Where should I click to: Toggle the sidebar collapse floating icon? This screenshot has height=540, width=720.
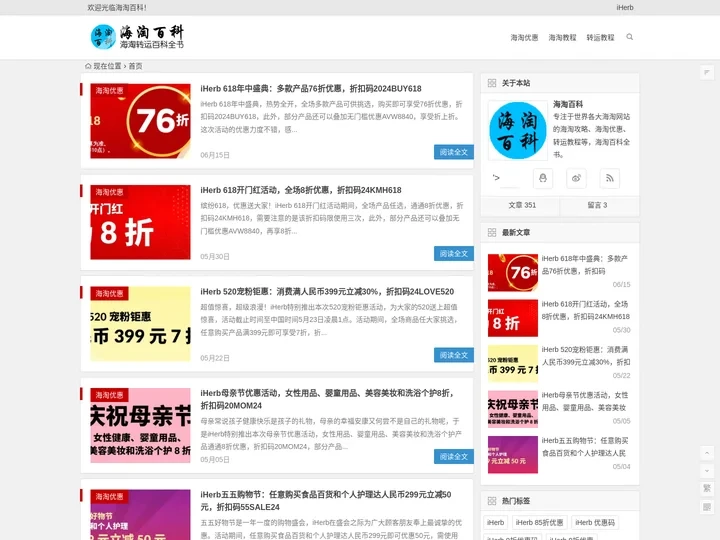pyautogui.click(x=707, y=72)
